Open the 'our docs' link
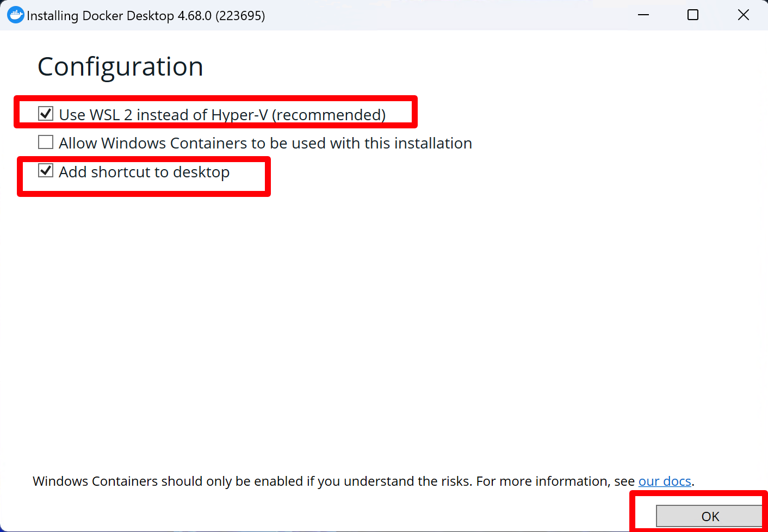 tap(664, 481)
